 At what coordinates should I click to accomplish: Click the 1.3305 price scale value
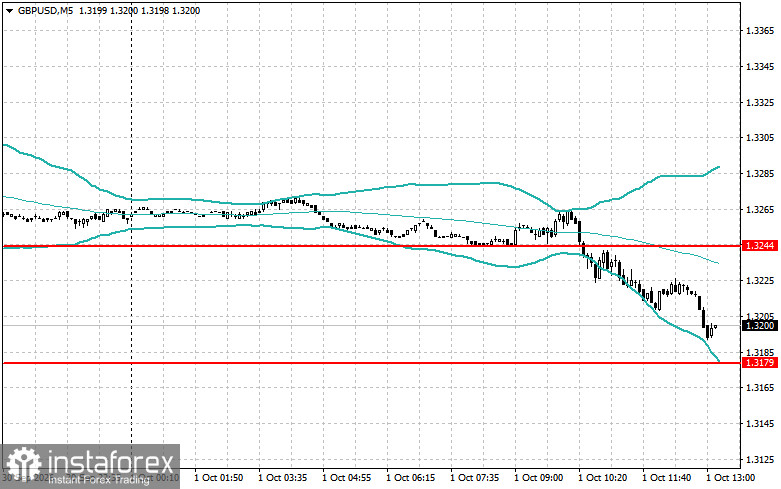pos(760,138)
